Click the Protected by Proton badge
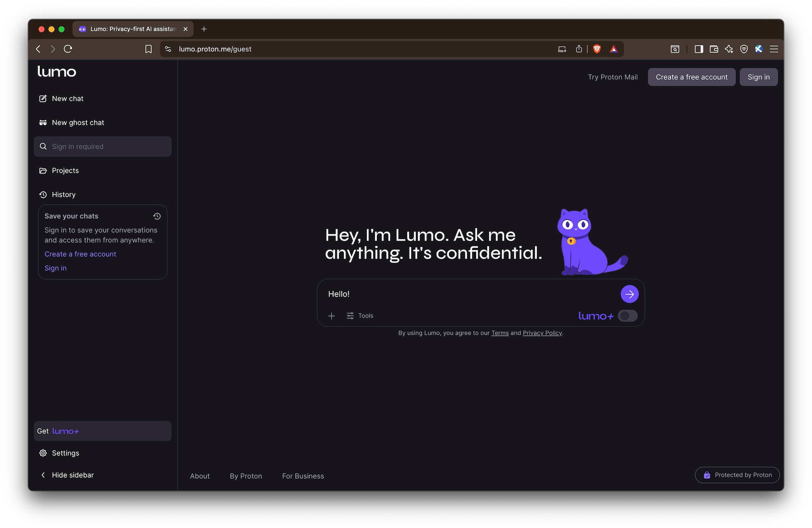The width and height of the screenshot is (812, 528). point(737,475)
